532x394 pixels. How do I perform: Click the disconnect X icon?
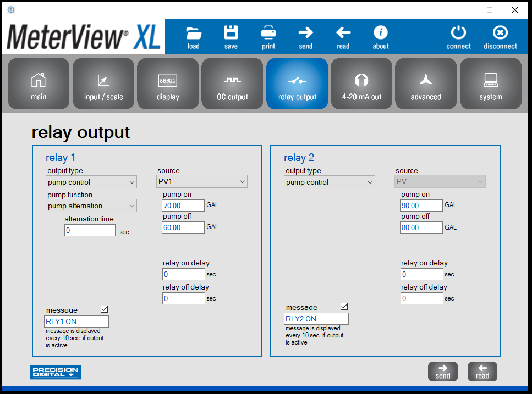pos(500,32)
